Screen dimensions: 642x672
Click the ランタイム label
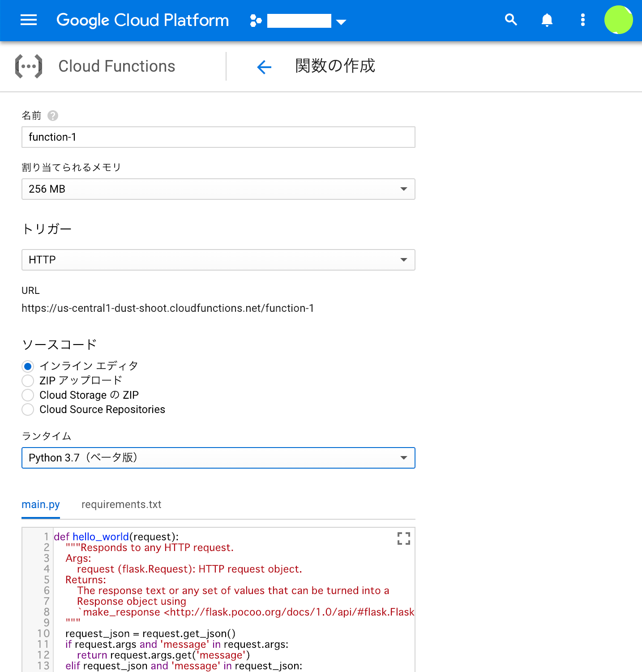coord(47,436)
